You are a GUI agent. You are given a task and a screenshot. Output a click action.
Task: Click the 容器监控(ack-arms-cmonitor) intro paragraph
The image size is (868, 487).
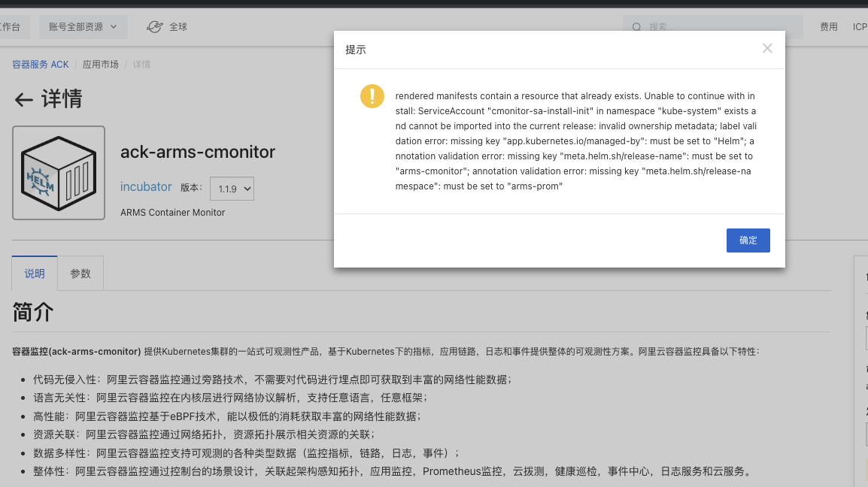point(387,352)
